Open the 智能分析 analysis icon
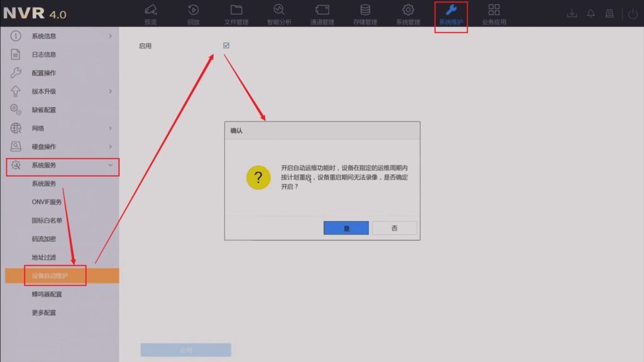644x362 pixels. tap(279, 10)
